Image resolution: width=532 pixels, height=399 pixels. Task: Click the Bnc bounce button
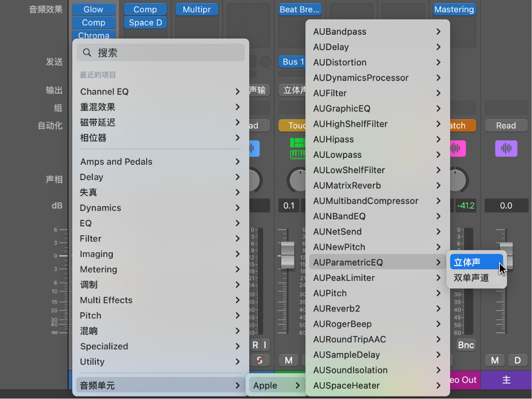click(x=466, y=345)
